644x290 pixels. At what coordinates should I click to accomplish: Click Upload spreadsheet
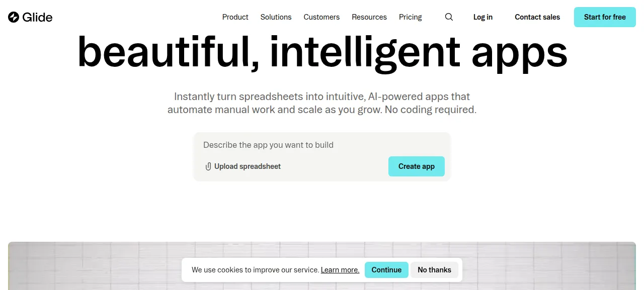pos(243,166)
